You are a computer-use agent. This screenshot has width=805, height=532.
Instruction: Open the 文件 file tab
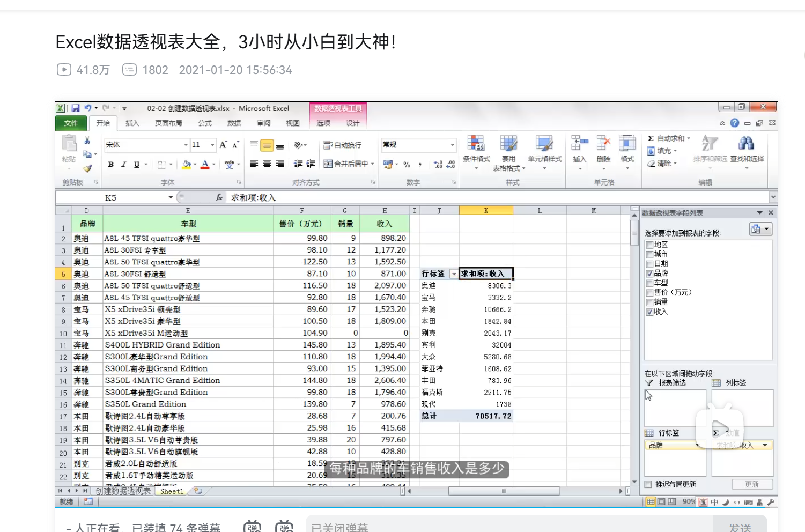[71, 123]
